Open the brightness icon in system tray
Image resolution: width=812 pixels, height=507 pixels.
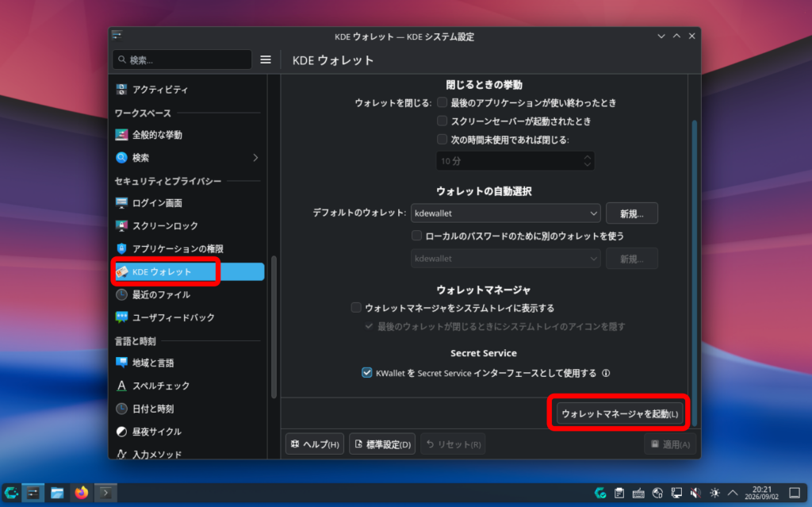coord(714,493)
